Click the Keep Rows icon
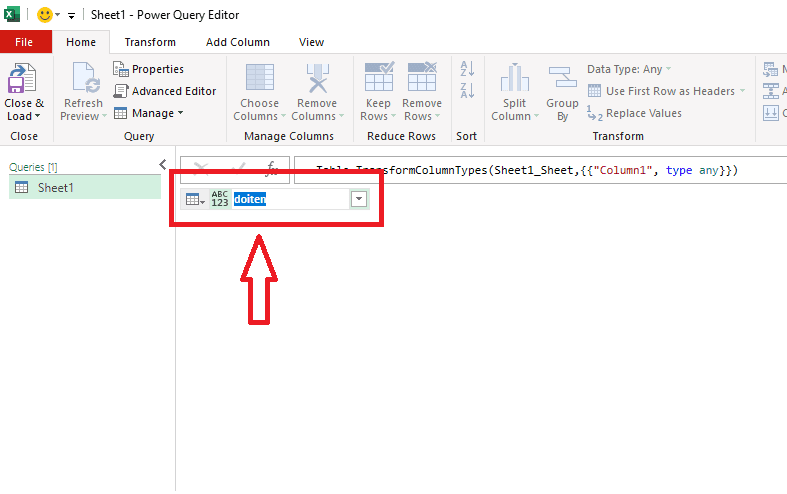Viewport: 787px width, 494px height. tap(379, 77)
